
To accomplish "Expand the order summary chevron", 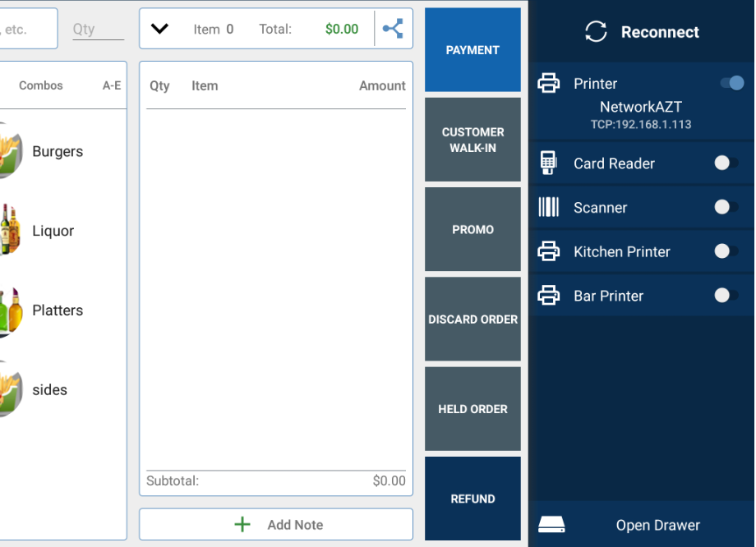I will [159, 29].
